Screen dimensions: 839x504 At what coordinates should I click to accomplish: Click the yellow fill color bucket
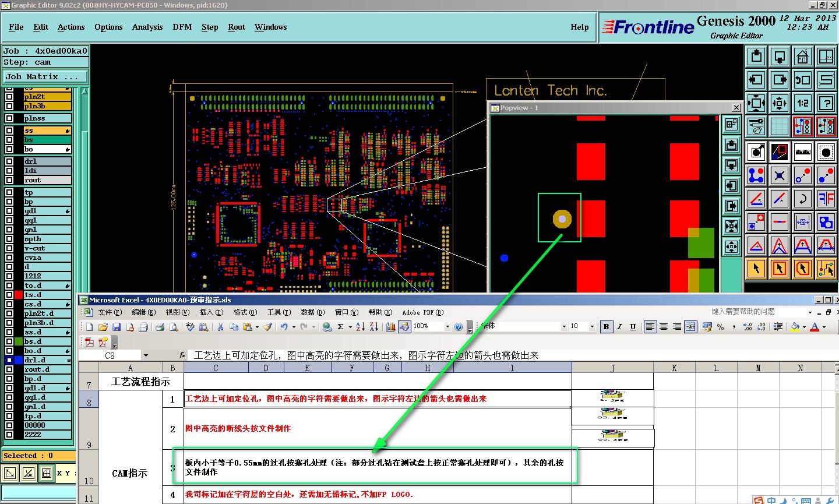pyautogui.click(x=795, y=327)
